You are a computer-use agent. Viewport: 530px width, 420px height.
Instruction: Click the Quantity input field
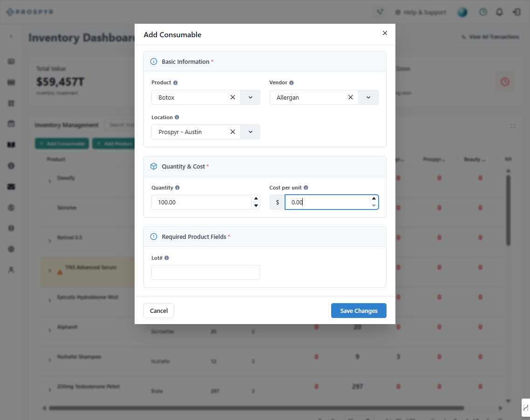pyautogui.click(x=202, y=202)
